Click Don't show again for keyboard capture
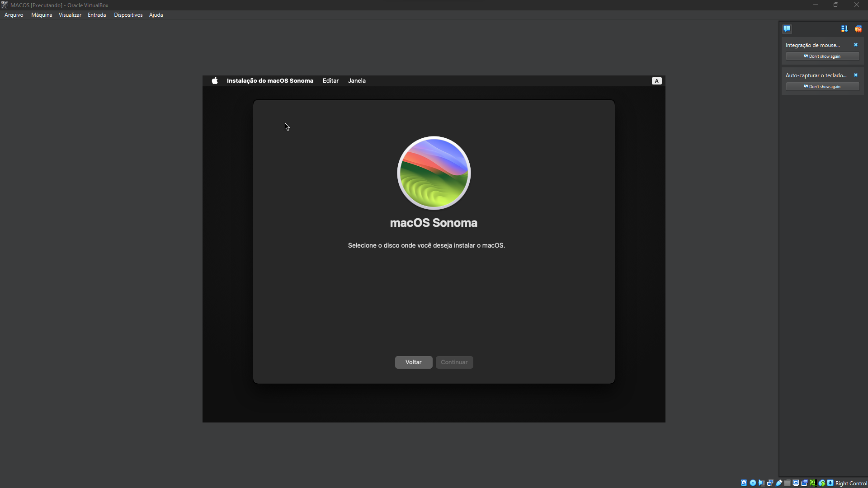This screenshot has height=488, width=868. [822, 86]
